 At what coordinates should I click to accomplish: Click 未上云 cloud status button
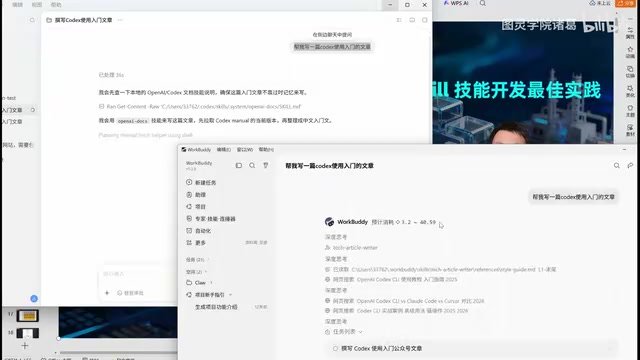tap(600, 3)
